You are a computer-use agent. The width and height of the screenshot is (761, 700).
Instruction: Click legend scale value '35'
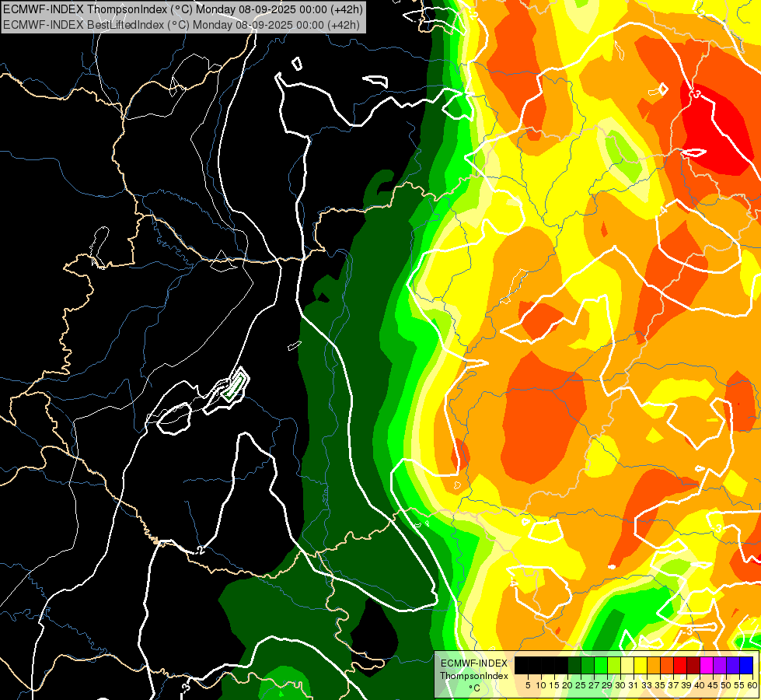660,685
